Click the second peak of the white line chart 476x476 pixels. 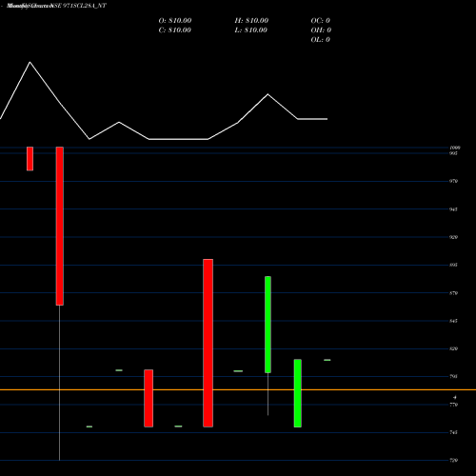pos(268,94)
